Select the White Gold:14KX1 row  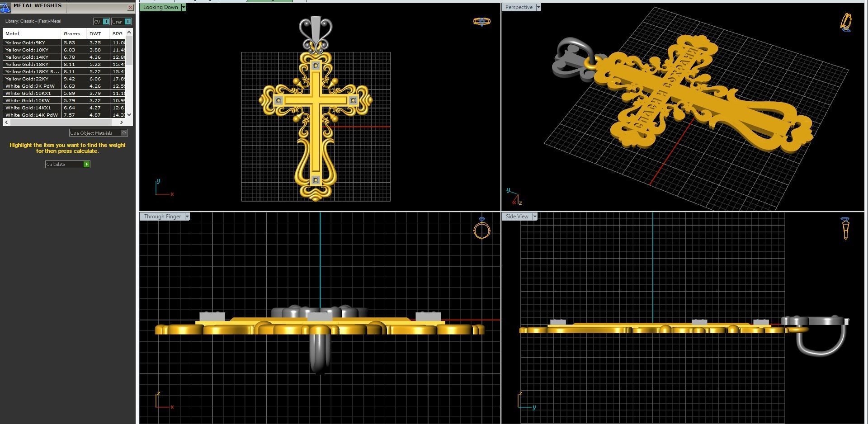(x=64, y=108)
